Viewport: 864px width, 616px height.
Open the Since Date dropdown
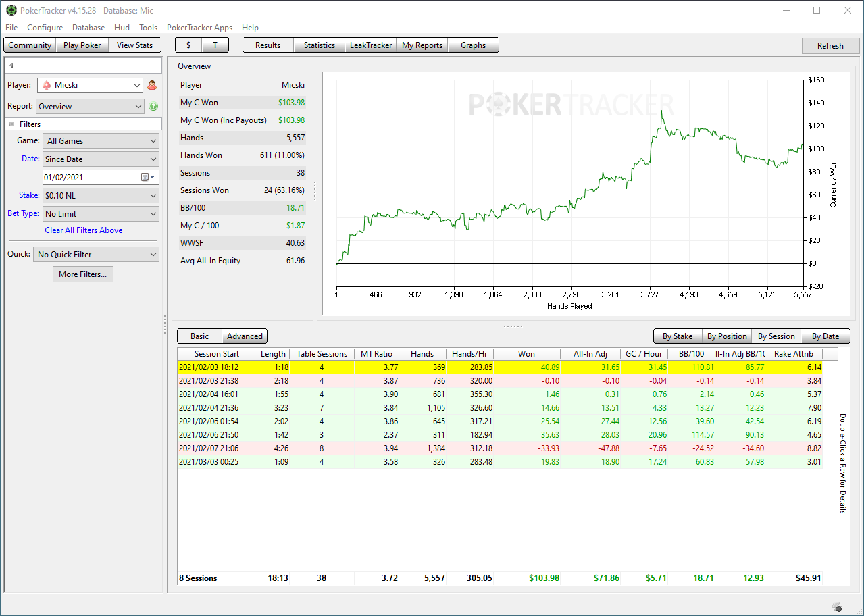pyautogui.click(x=101, y=159)
